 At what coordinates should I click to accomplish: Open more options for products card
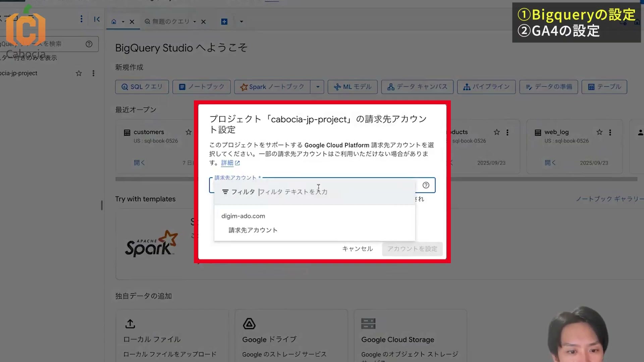click(x=507, y=132)
